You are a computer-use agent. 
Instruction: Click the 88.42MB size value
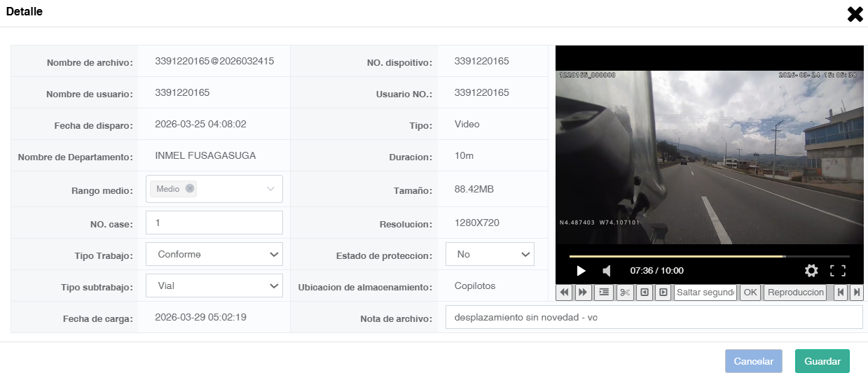click(x=476, y=190)
